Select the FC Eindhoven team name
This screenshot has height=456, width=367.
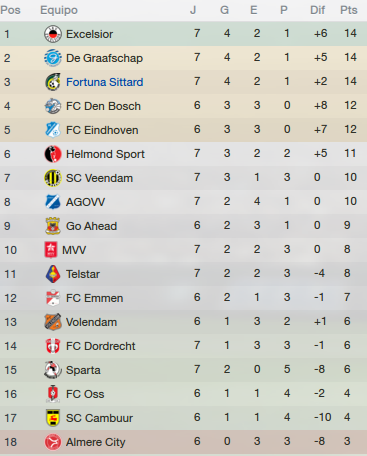point(102,130)
